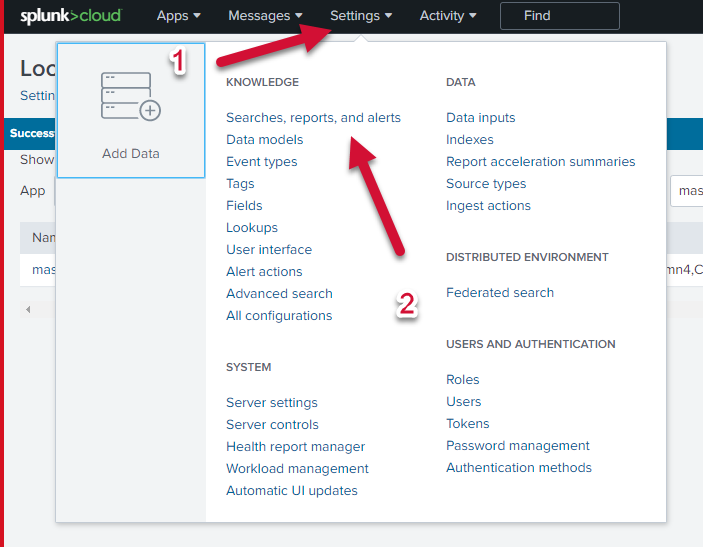Click the Find search field
Viewport: 703px width, 547px height.
[x=559, y=16]
